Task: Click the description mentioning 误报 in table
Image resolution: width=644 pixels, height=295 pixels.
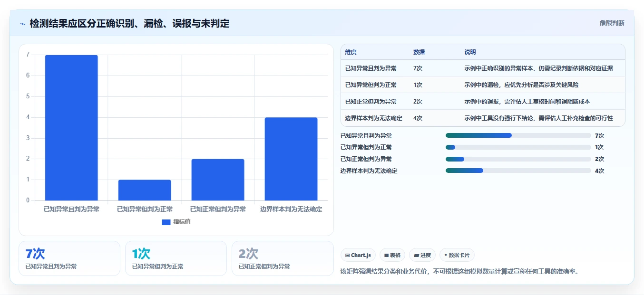Action: click(x=527, y=102)
